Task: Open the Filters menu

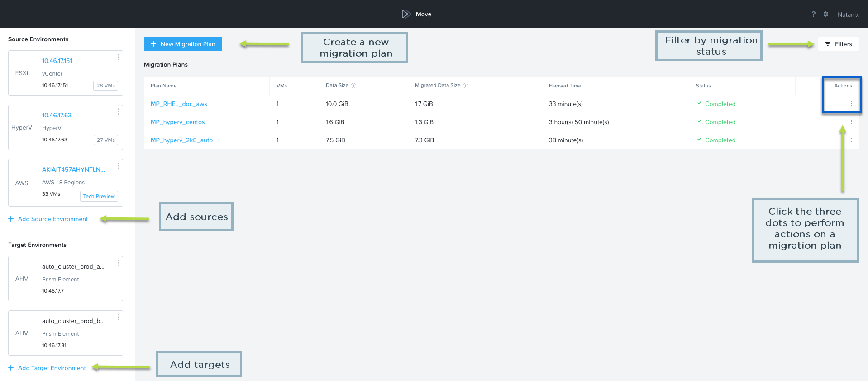Action: coord(838,44)
